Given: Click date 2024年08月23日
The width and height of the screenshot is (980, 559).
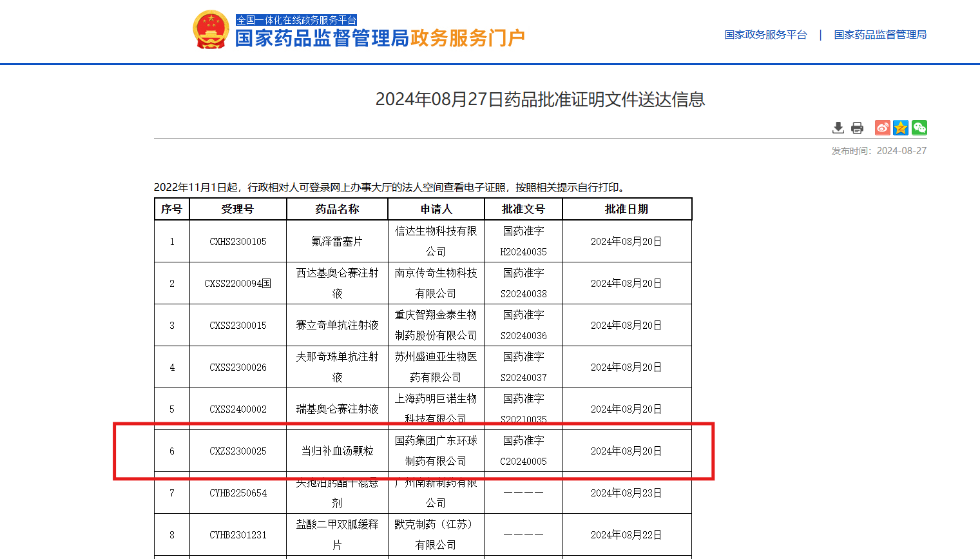Looking at the screenshot, I should click(x=626, y=493).
